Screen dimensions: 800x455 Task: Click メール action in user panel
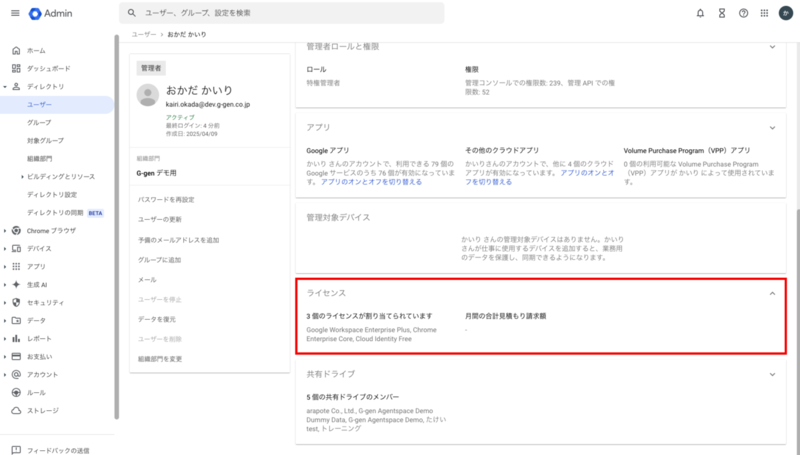147,280
